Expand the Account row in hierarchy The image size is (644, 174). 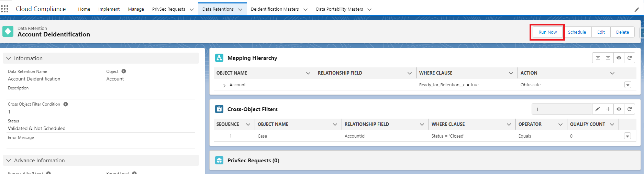click(x=224, y=85)
